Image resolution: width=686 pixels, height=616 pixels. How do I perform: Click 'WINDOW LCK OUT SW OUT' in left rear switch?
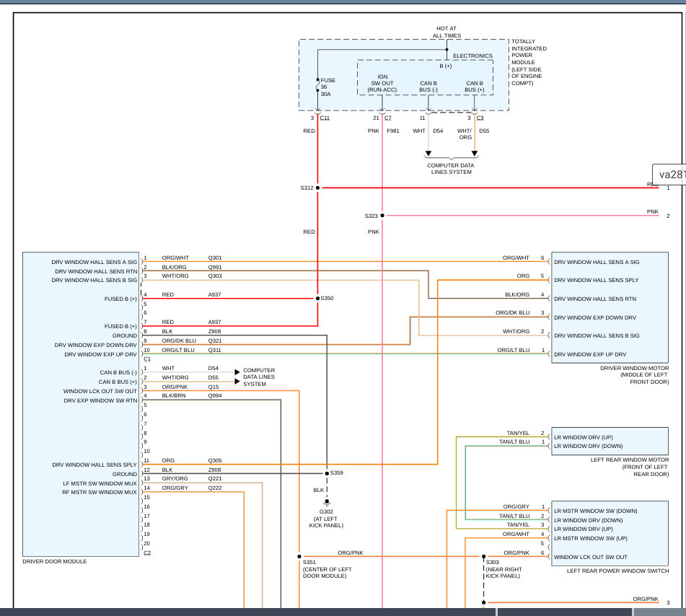591,558
